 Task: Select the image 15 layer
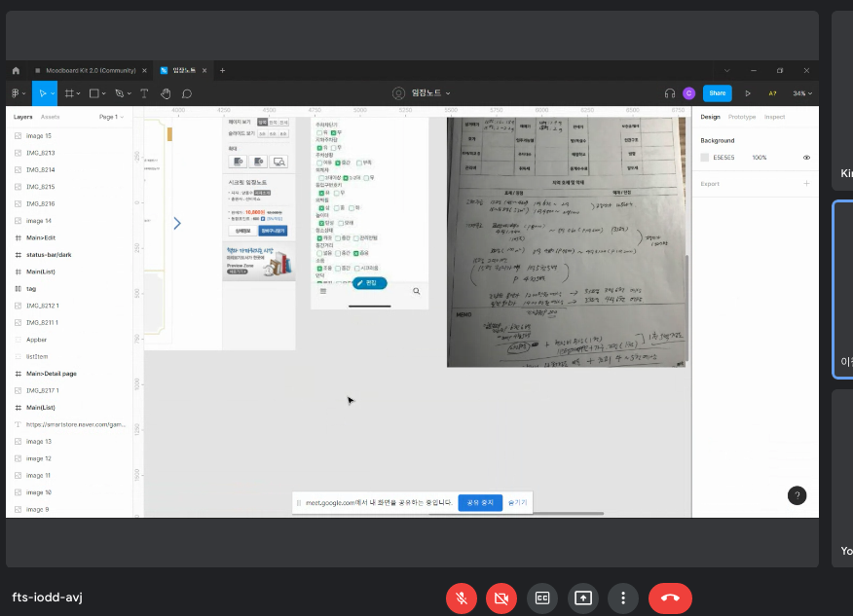(x=70, y=136)
